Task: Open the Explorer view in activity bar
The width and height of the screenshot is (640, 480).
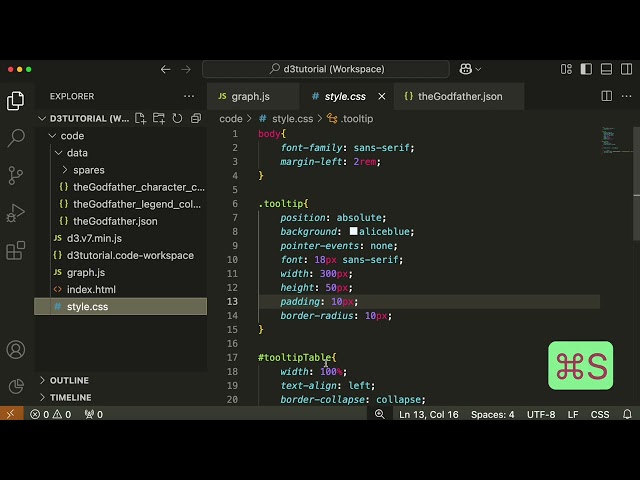Action: pyautogui.click(x=16, y=101)
